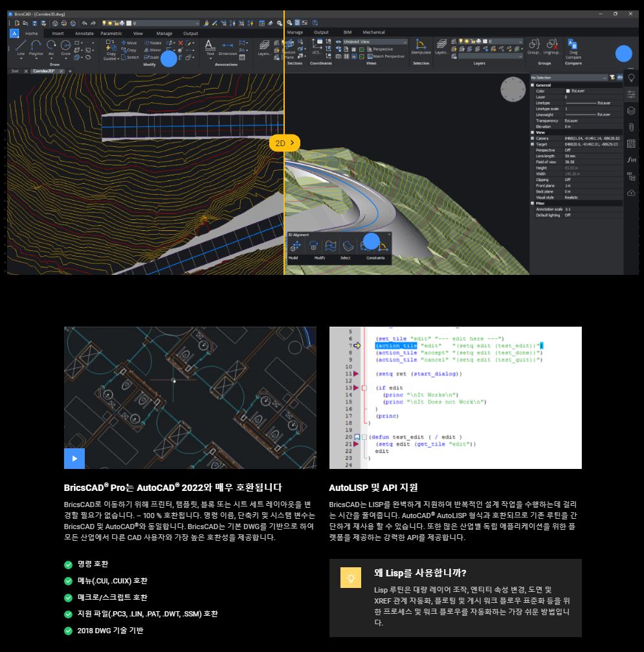Click the Move tool in Modify
The width and height of the screenshot is (644, 652).
[x=129, y=43]
